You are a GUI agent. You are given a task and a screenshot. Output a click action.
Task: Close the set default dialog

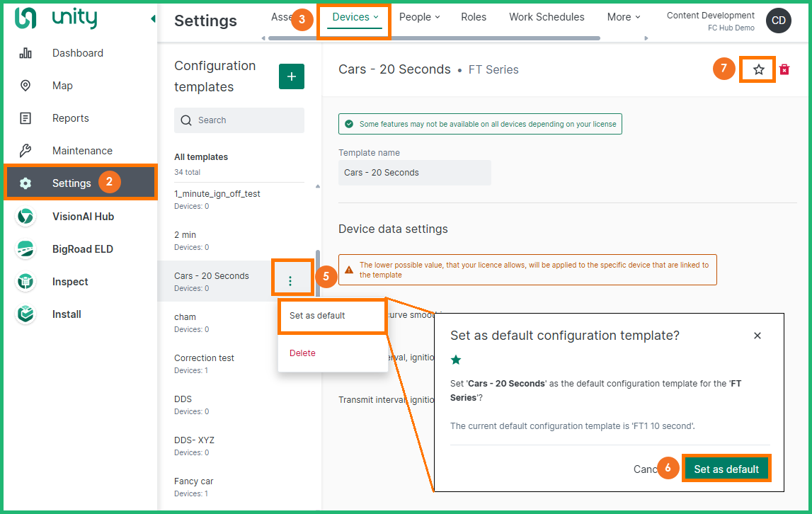click(x=757, y=336)
